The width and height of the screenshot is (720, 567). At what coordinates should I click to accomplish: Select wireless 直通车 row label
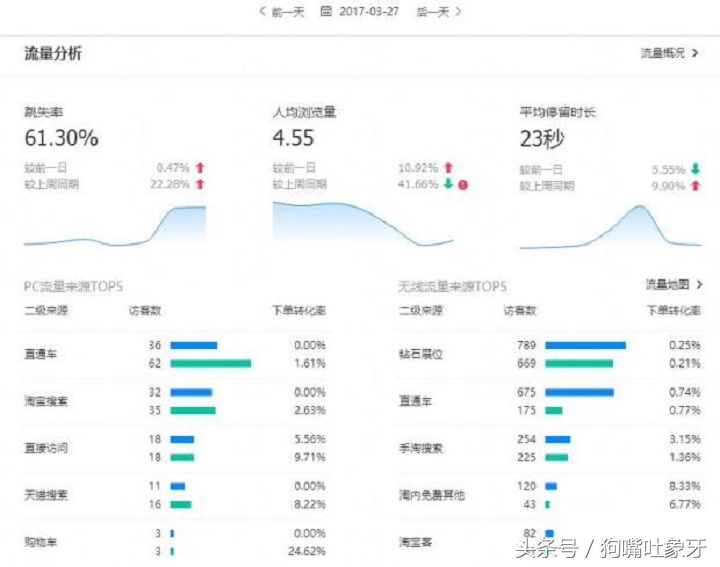pyautogui.click(x=415, y=401)
